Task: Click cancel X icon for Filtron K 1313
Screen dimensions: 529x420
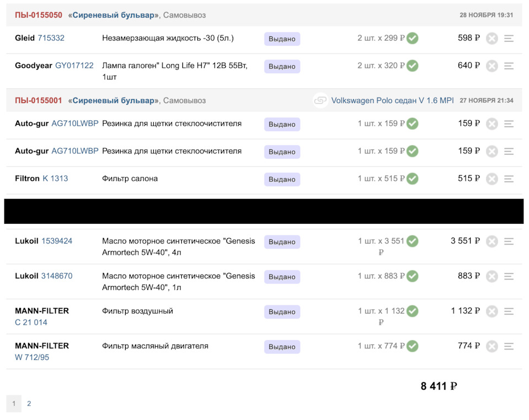Action: tap(492, 179)
